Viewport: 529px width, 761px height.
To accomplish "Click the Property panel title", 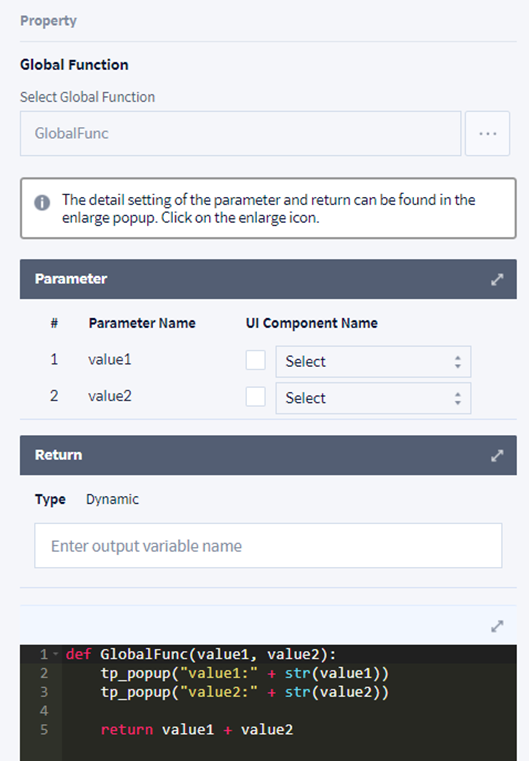I will pos(48,21).
